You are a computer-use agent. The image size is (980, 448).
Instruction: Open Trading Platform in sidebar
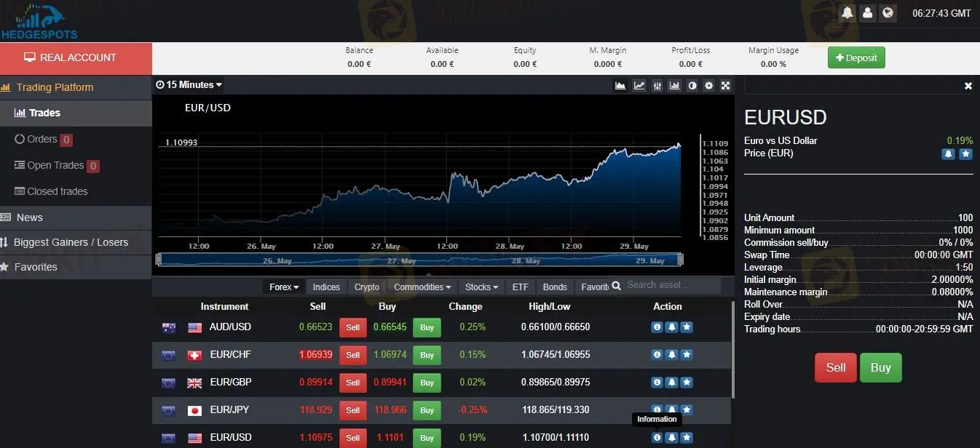pyautogui.click(x=76, y=87)
